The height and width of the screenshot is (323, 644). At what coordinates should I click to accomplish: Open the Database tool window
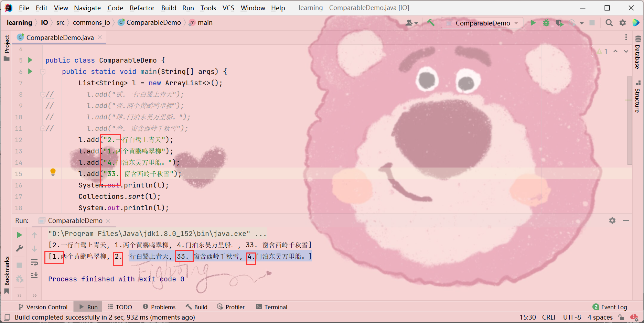pyautogui.click(x=637, y=52)
